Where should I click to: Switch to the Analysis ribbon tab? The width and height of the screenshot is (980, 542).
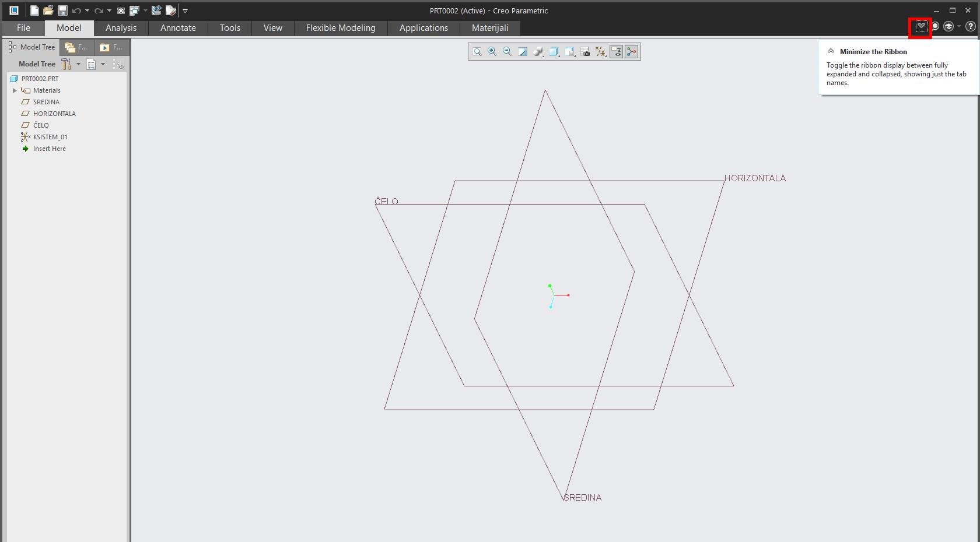[121, 28]
